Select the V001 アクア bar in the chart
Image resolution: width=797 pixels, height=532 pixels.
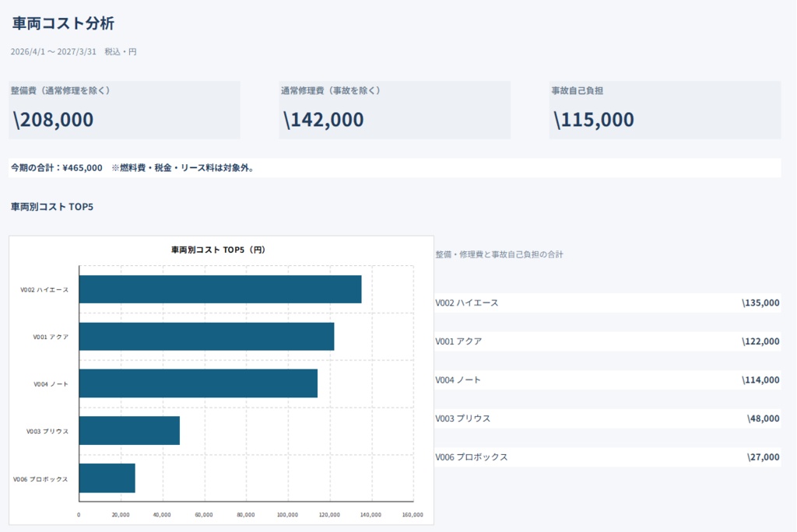(206, 336)
